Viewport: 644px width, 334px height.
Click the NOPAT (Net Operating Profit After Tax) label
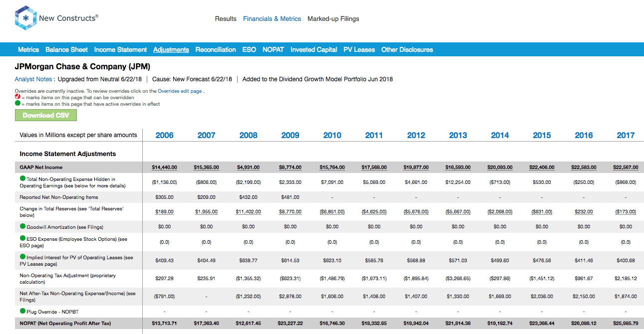click(66, 324)
